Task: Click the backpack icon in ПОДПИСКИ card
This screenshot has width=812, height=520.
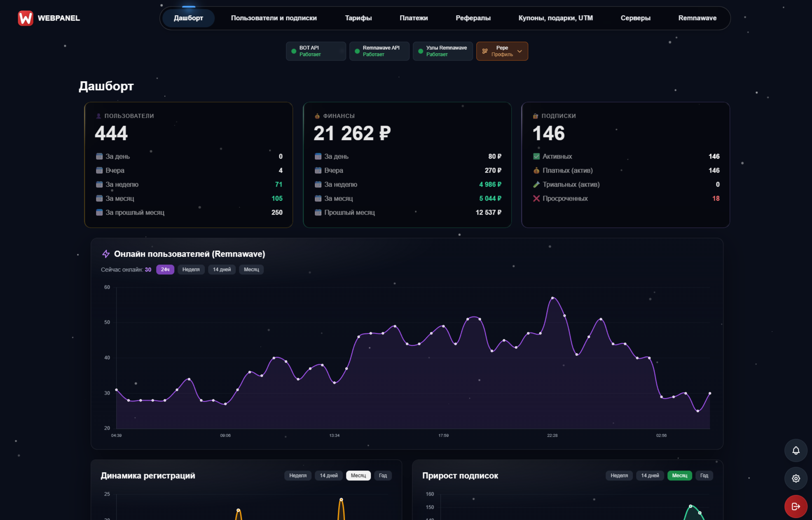Action: click(x=535, y=116)
